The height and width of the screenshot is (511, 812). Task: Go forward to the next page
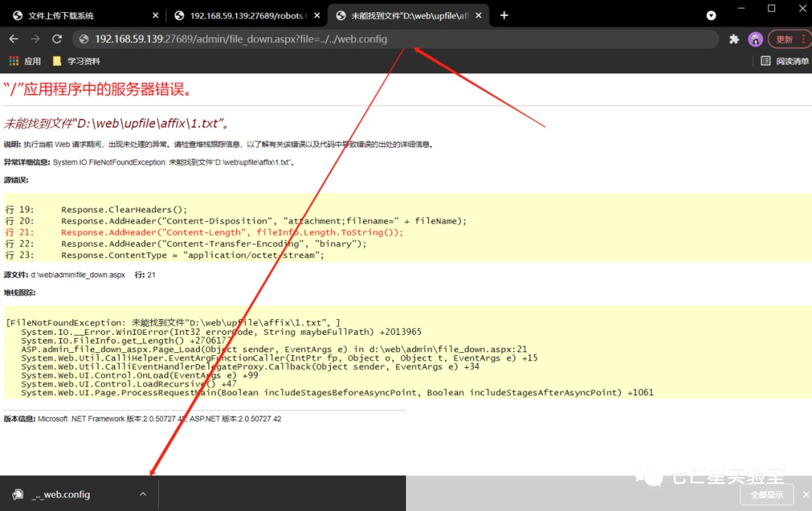click(x=35, y=39)
